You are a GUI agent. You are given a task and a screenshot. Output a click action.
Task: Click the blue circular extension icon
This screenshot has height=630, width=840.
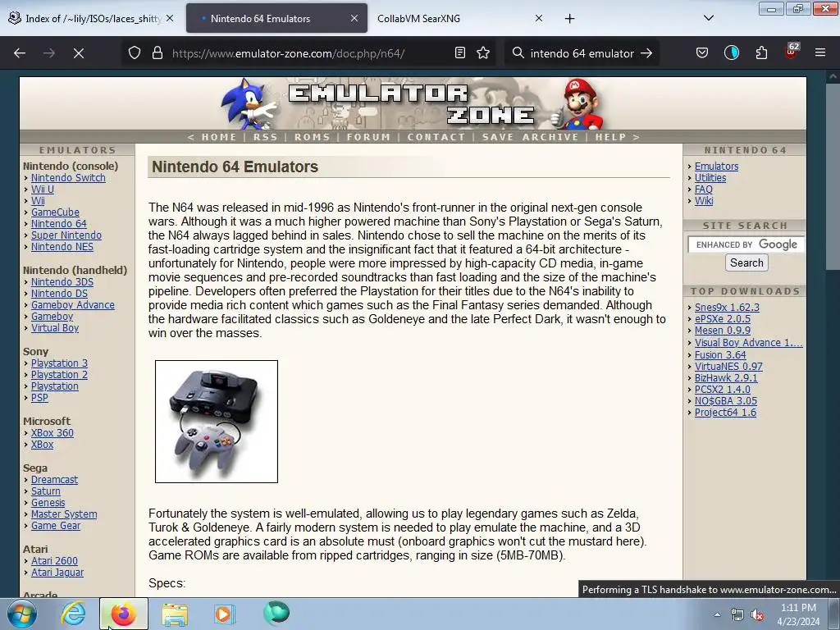pyautogui.click(x=731, y=52)
